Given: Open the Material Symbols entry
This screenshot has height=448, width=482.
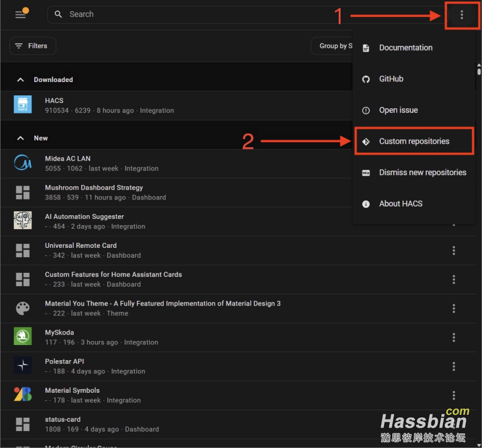Looking at the screenshot, I should (238, 395).
